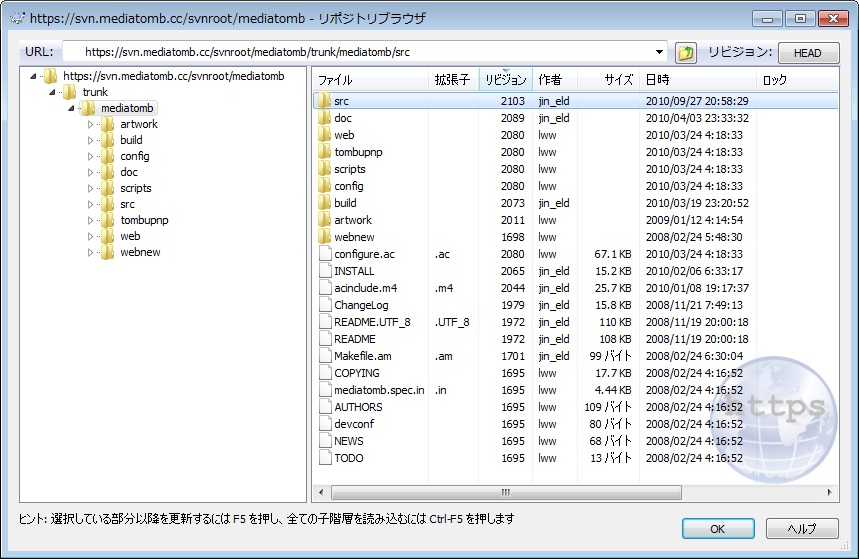This screenshot has height=559, width=859.
Task: Click the config folder icon in file list
Action: [324, 186]
